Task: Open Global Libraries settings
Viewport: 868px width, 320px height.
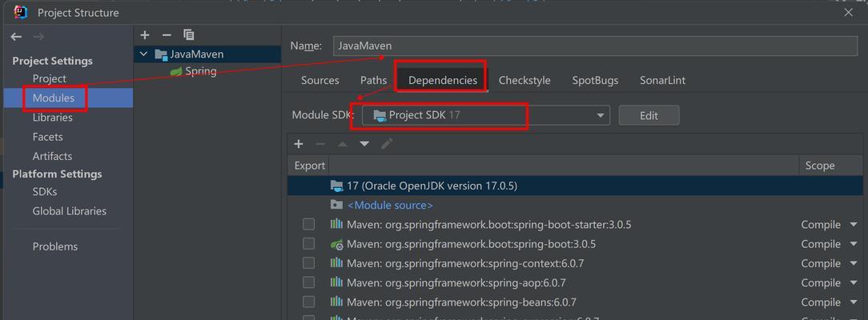Action: pyautogui.click(x=69, y=210)
